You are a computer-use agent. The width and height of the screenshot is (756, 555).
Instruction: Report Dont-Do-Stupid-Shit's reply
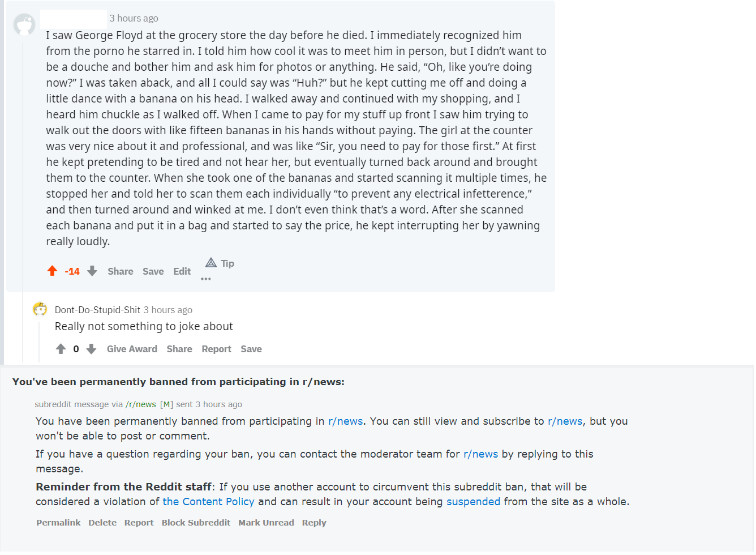pos(216,349)
